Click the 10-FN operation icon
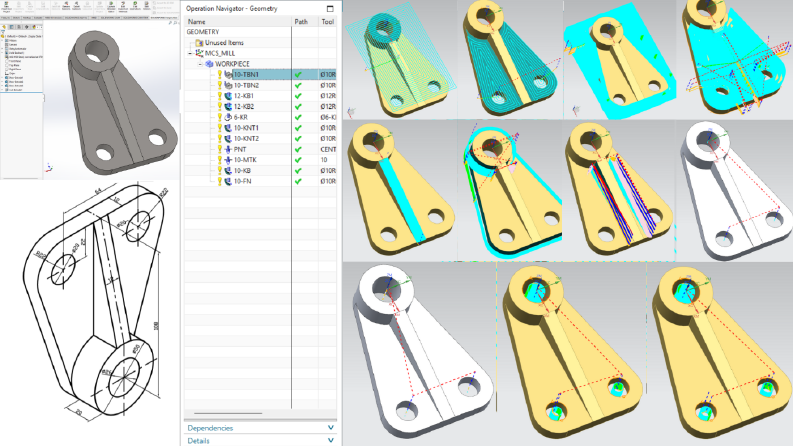The width and height of the screenshot is (793, 446). [228, 181]
